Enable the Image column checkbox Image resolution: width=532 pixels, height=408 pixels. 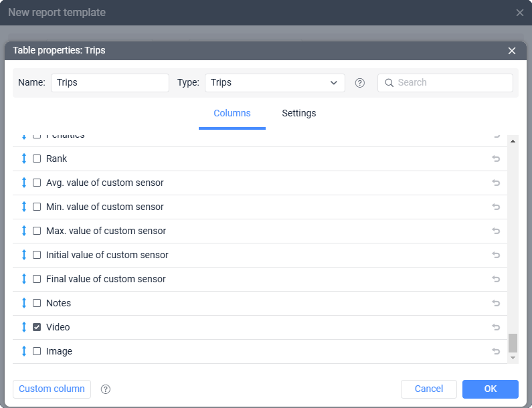point(37,351)
